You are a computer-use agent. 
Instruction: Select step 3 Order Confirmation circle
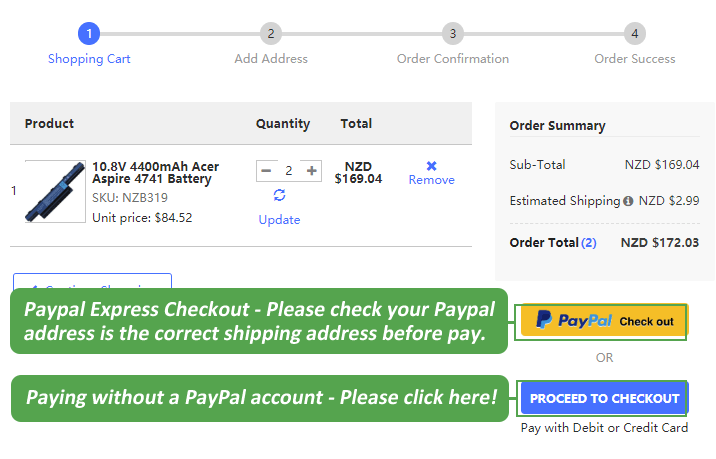tap(453, 34)
